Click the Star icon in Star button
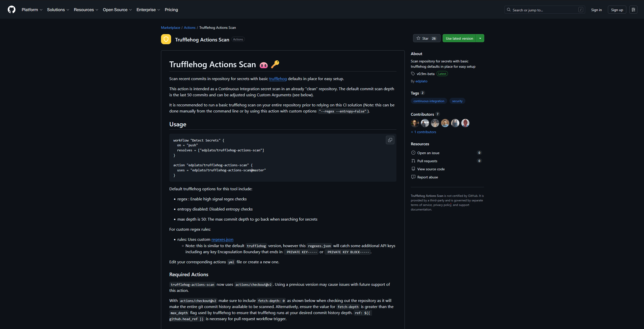Screen dimensions: 644x329 point(418,38)
